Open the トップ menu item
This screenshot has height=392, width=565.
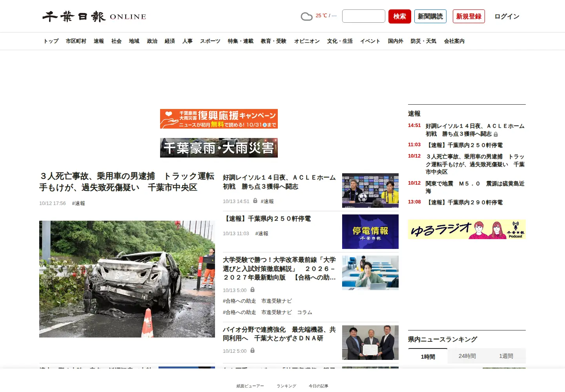coord(51,41)
